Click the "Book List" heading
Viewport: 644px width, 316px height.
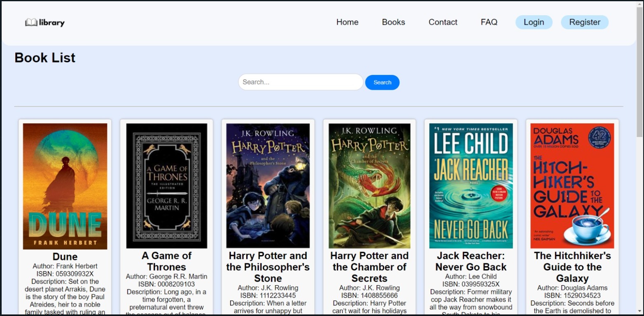pos(45,58)
